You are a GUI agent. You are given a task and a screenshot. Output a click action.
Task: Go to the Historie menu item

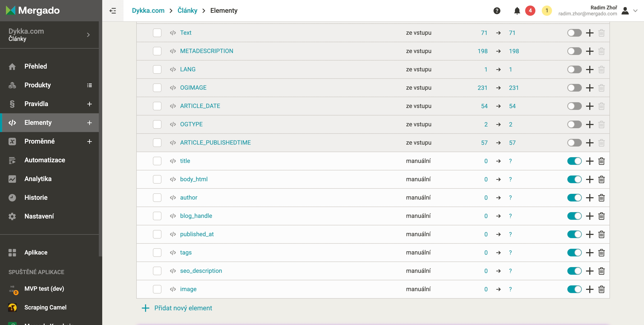(x=36, y=197)
